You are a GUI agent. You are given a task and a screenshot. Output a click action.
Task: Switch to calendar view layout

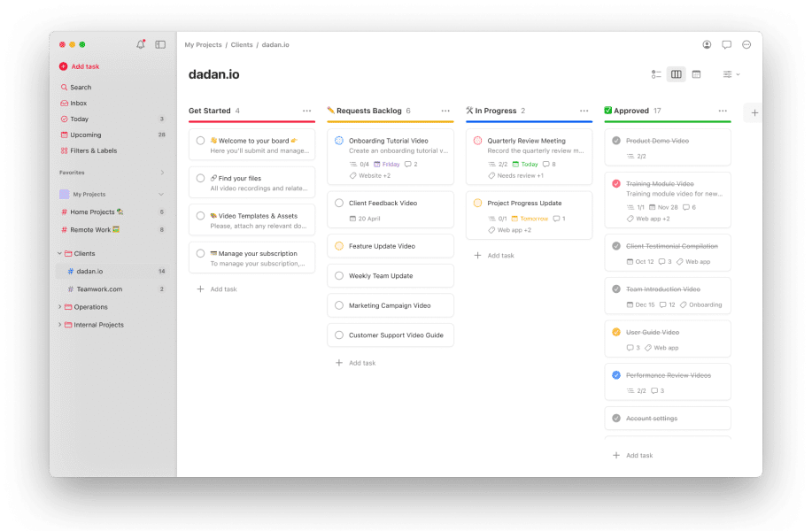coord(697,74)
